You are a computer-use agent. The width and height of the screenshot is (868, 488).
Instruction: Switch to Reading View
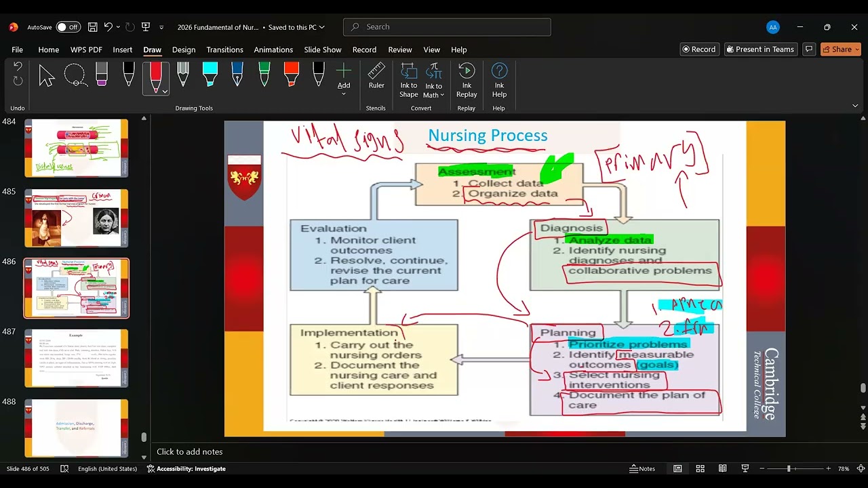[x=723, y=469]
